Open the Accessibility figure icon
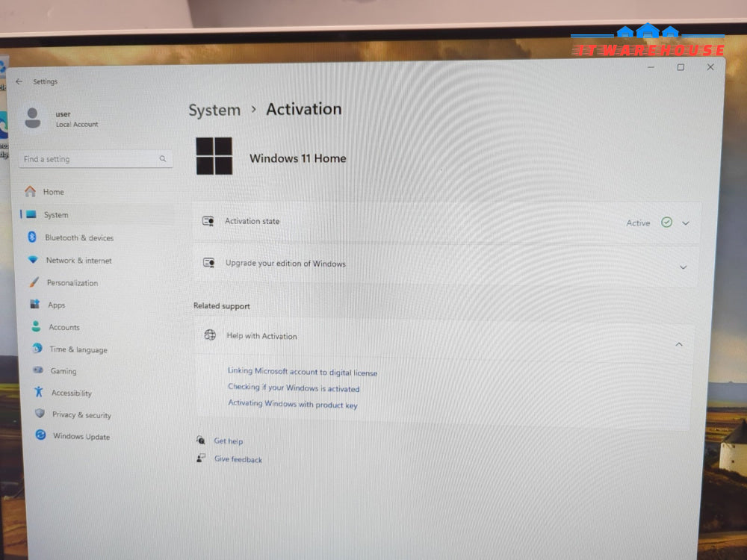 coord(39,392)
